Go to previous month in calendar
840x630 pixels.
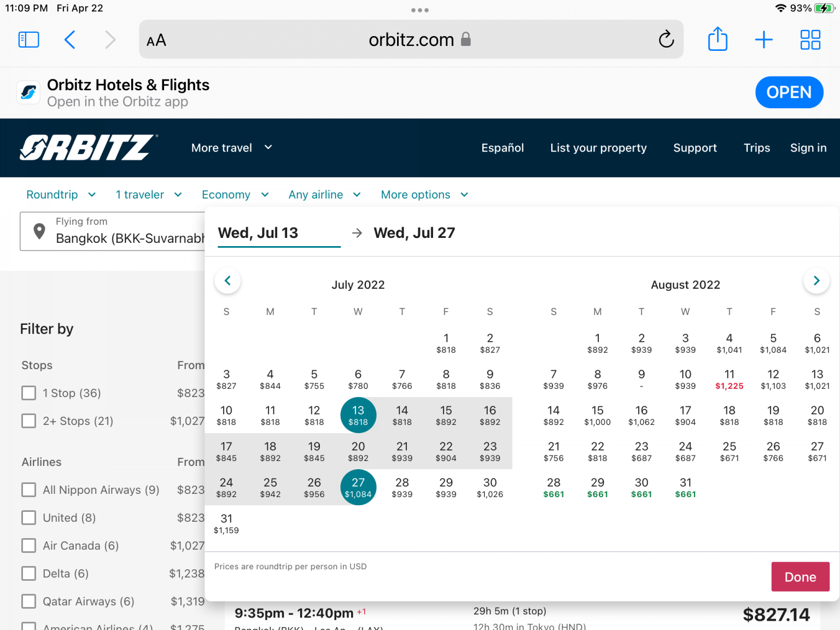point(227,281)
